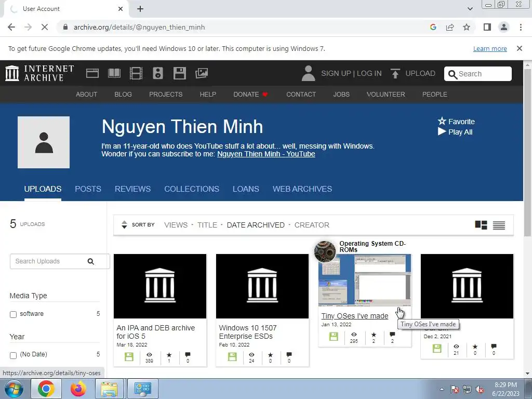Open the tab search dropdown arrow in Chrome
This screenshot has height=399, width=532.
point(470,9)
